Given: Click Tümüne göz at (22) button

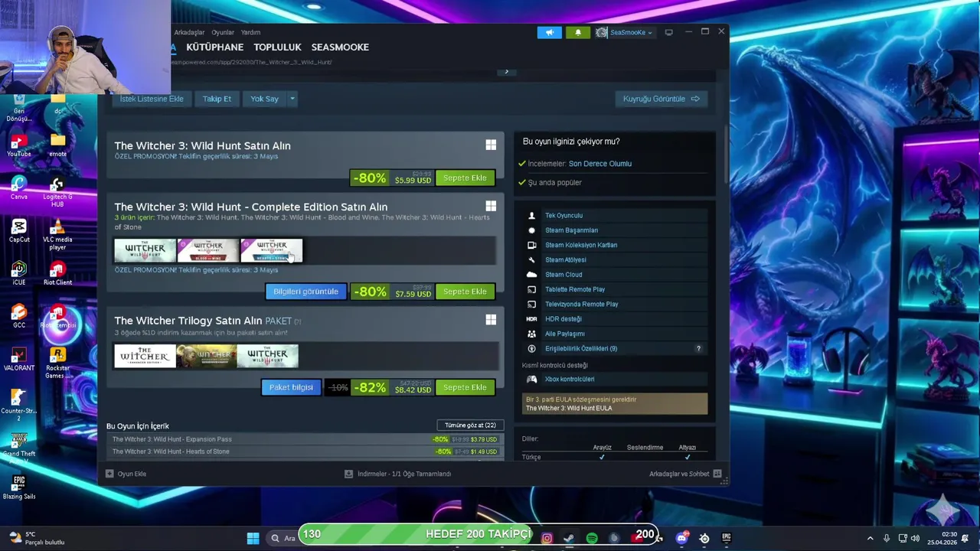Looking at the screenshot, I should (x=470, y=425).
